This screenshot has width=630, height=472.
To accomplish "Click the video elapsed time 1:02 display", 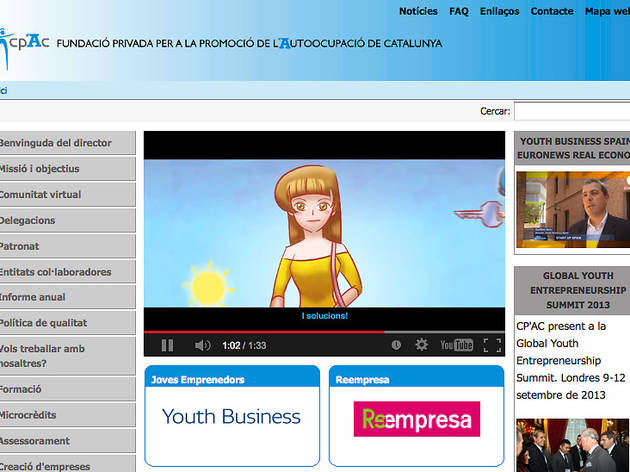I will click(231, 345).
